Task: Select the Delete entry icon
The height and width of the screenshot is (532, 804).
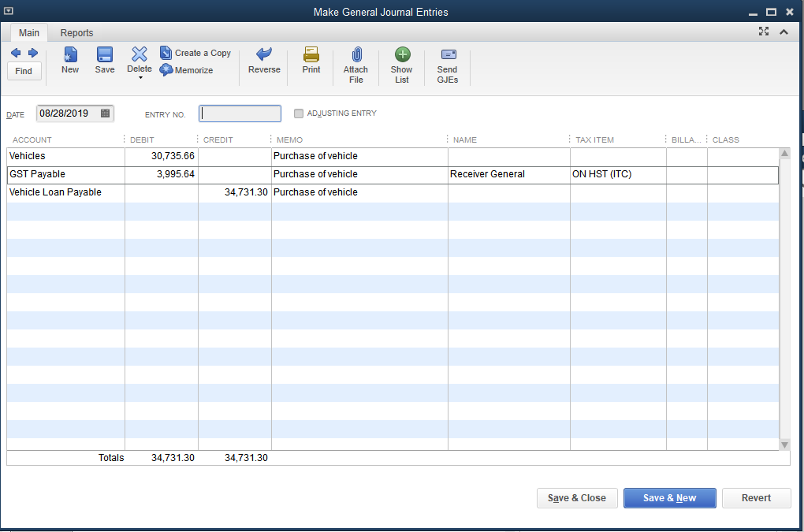Action: click(139, 57)
